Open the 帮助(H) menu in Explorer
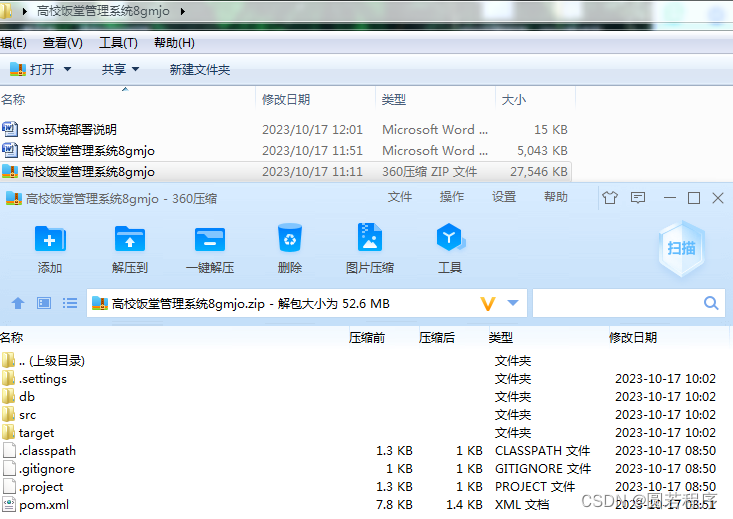The image size is (733, 519). click(x=174, y=43)
